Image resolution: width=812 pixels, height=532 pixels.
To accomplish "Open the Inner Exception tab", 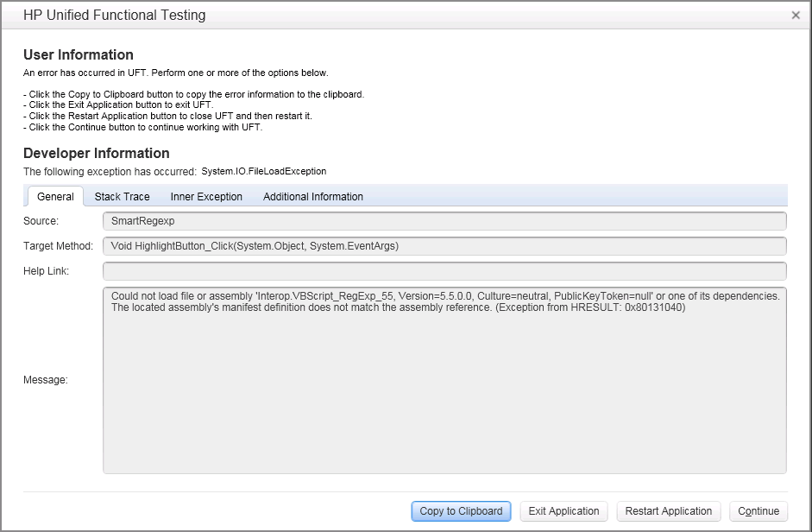I will 206,196.
